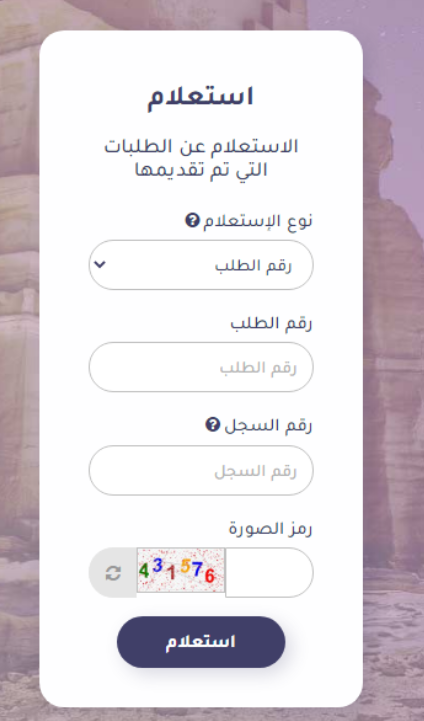Click the empty captcha code text box
The image size is (424, 721).
pos(269,572)
